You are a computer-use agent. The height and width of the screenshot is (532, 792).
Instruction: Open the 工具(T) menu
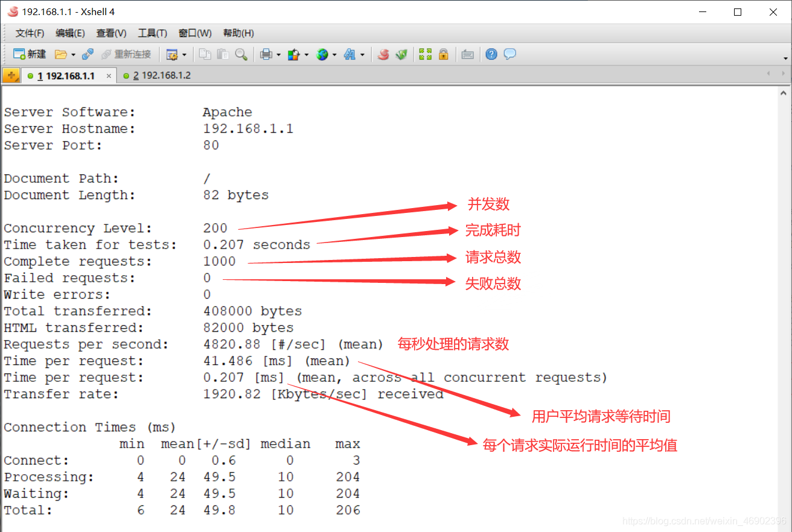(x=152, y=33)
